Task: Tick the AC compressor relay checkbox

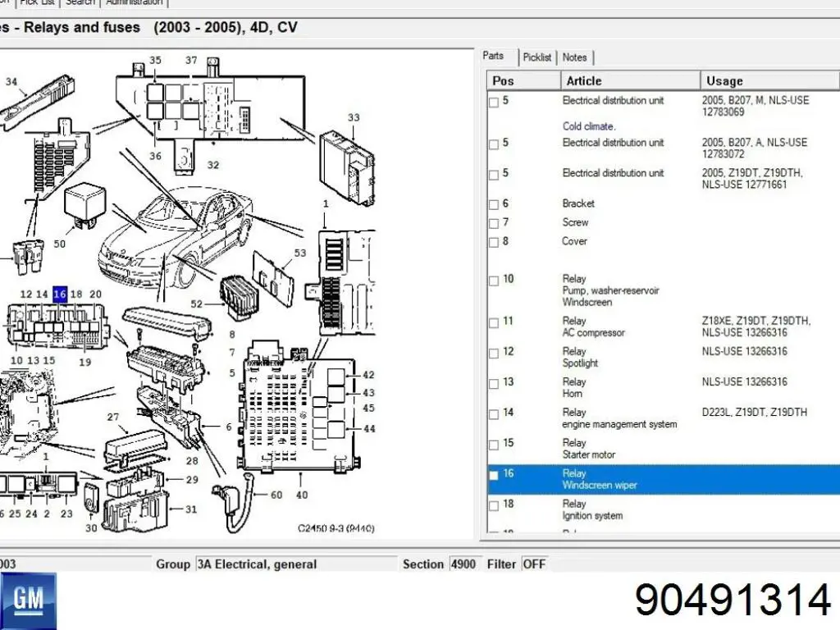Action: (494, 322)
